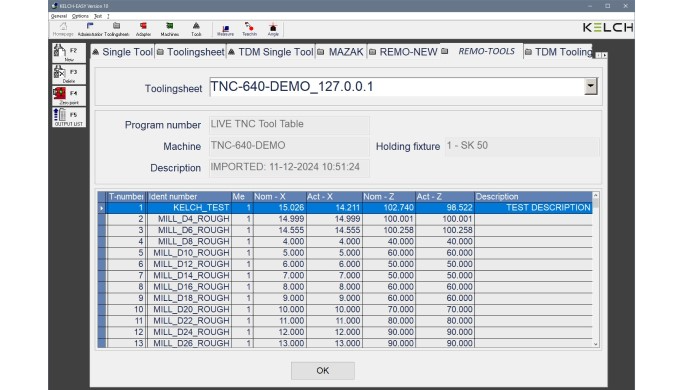Click the Ident number column header
The width and height of the screenshot is (680, 390).
point(189,197)
